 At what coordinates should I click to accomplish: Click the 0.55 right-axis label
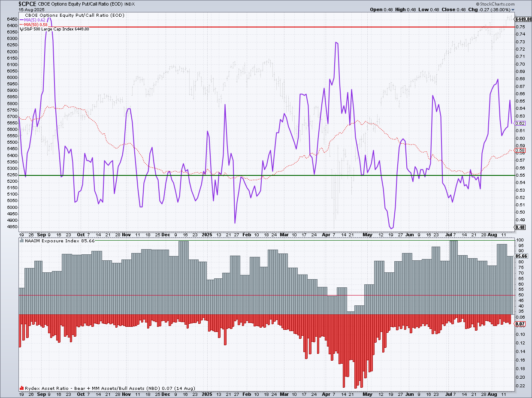[520, 175]
